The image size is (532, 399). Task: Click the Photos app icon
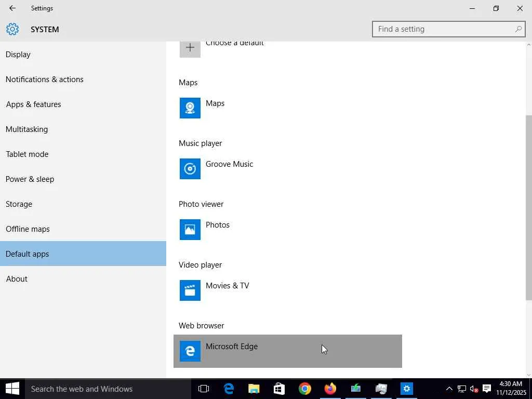click(190, 229)
